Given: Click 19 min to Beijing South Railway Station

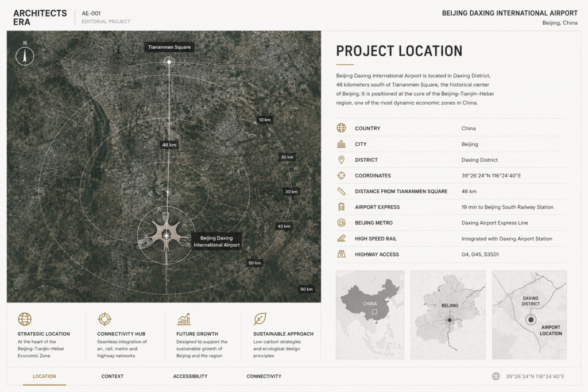Looking at the screenshot, I should coord(508,207).
